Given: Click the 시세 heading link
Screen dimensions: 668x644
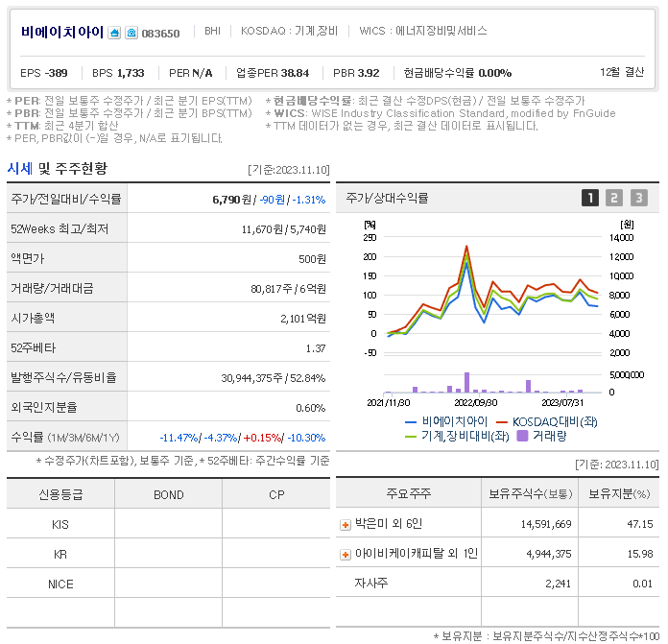Looking at the screenshot, I should pyautogui.click(x=19, y=169).
